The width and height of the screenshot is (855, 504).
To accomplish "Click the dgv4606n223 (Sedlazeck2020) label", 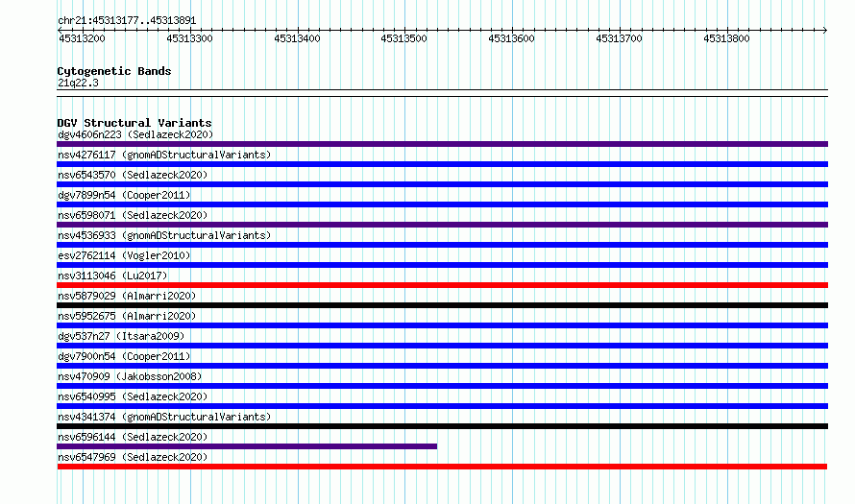I will tap(135, 134).
